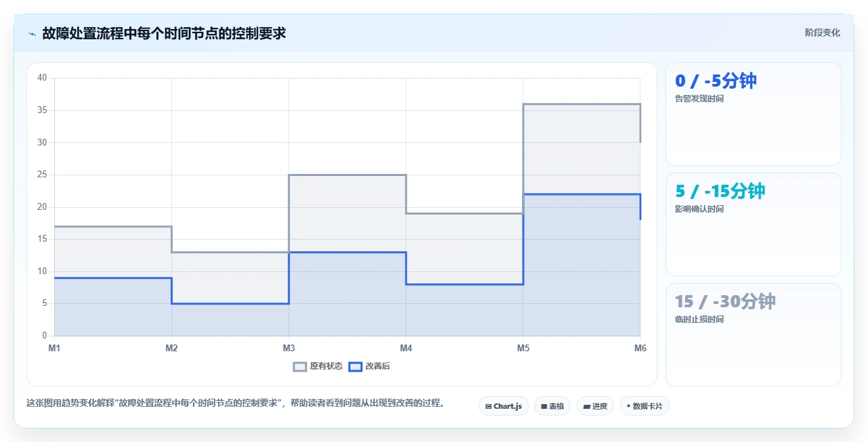The height and width of the screenshot is (442, 868).
Task: Click the grey 原有状态 legend swatch
Action: 300,366
